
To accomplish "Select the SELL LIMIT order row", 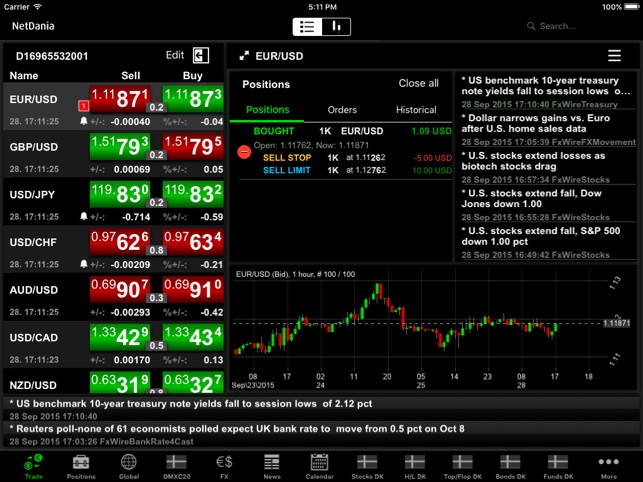I will [x=357, y=170].
